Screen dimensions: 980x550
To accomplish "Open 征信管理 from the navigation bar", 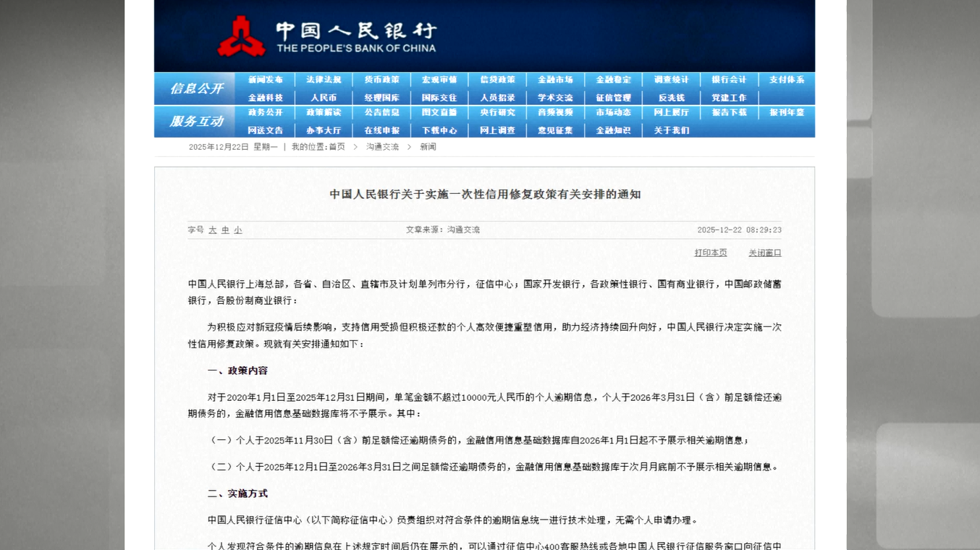I will tap(613, 98).
